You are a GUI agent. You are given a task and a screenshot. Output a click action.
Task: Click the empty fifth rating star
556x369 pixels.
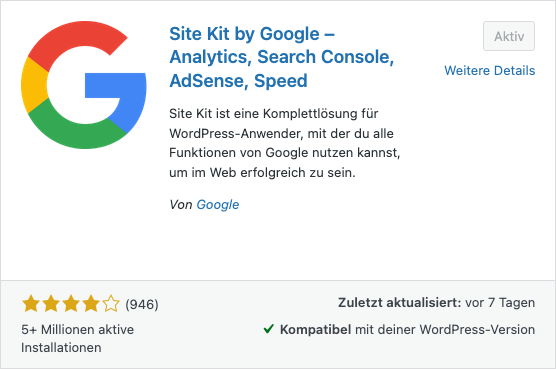pyautogui.click(x=111, y=304)
